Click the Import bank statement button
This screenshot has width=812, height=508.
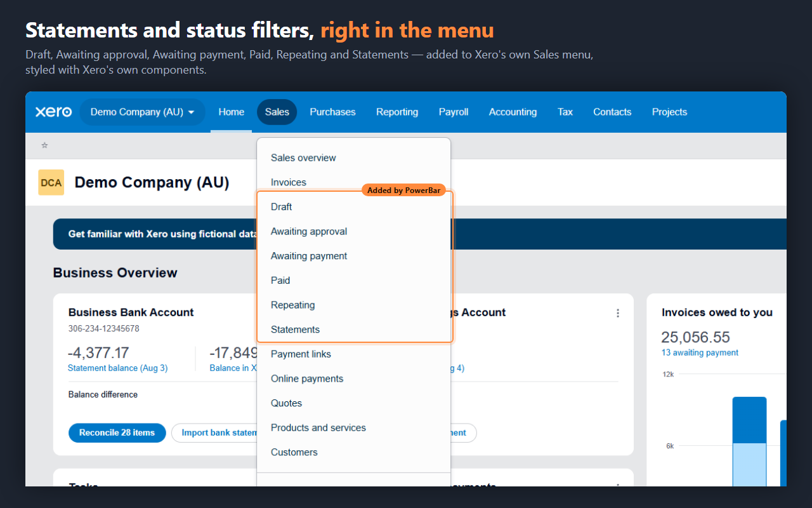pos(214,433)
